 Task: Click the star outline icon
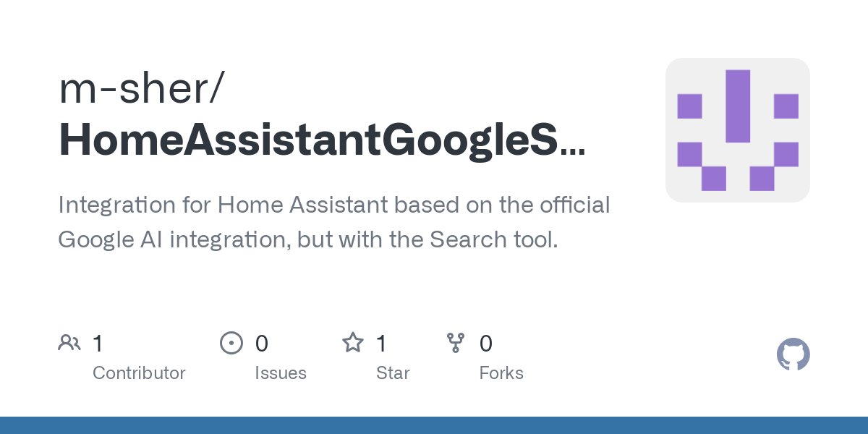(352, 343)
